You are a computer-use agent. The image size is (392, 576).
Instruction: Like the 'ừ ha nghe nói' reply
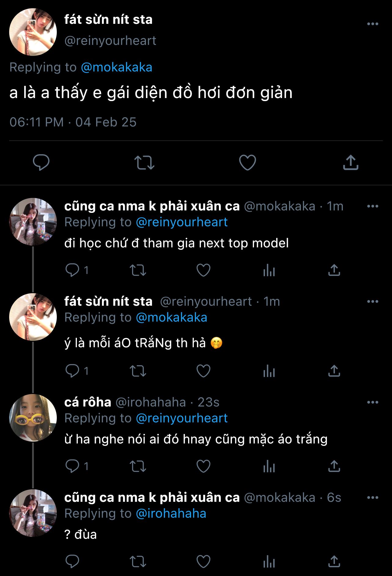[x=203, y=466]
